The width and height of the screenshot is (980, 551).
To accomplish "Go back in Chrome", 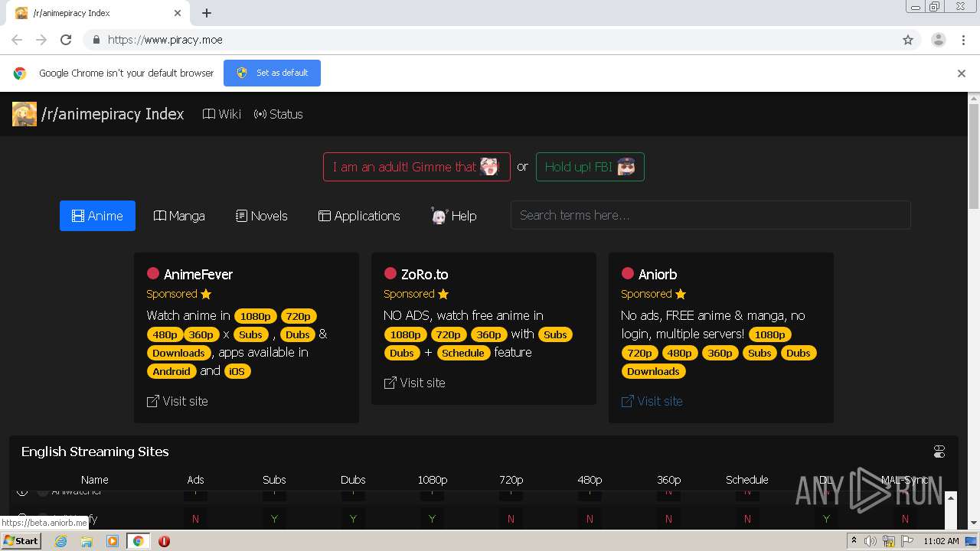I will click(17, 40).
